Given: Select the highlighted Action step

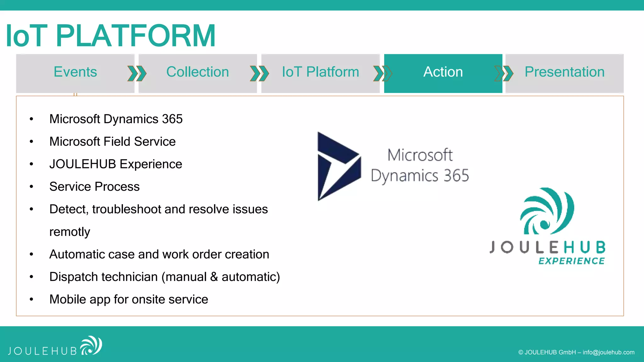Looking at the screenshot, I should pyautogui.click(x=443, y=72).
